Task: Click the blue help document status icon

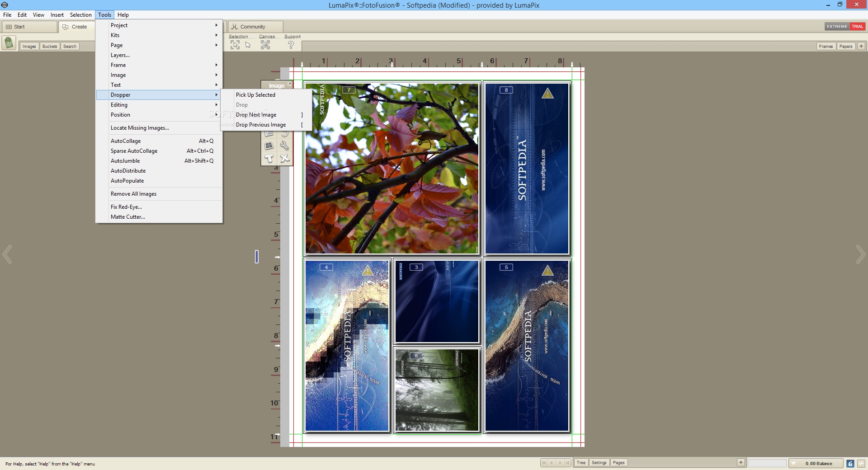Action: coord(850,463)
